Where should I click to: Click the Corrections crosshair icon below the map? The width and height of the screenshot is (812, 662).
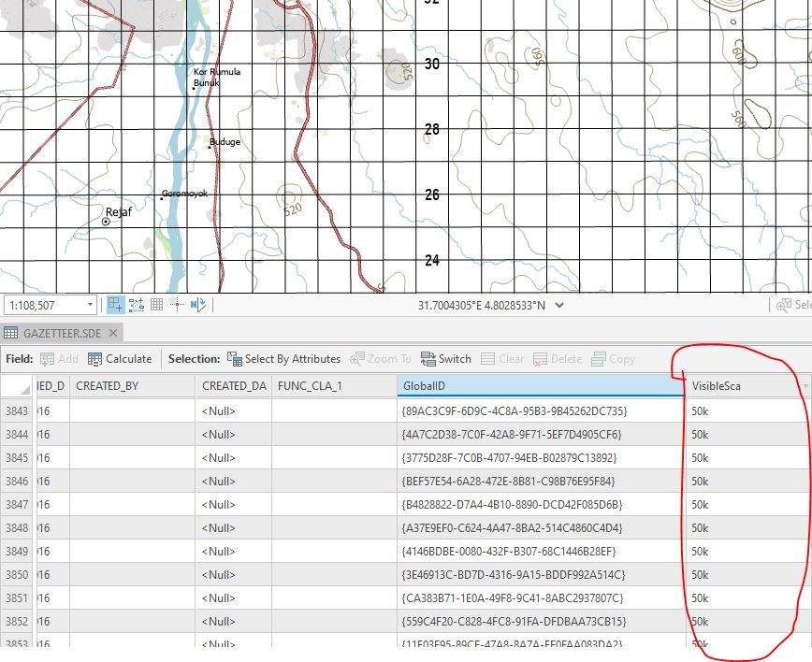click(177, 305)
